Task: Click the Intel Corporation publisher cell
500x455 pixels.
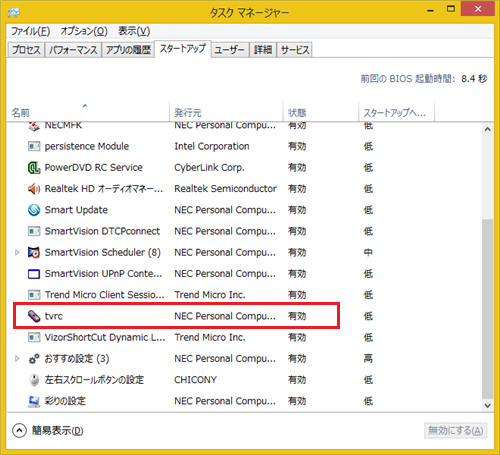Action: 212,146
